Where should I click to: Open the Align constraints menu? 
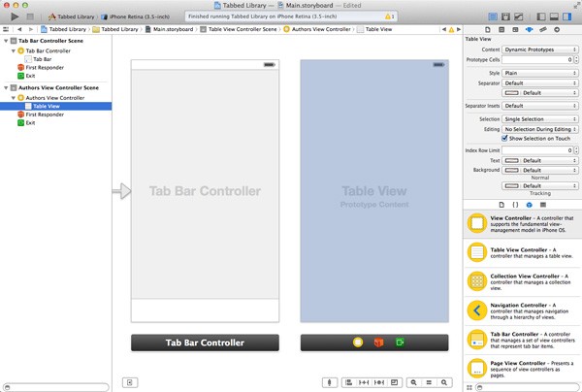[349, 382]
